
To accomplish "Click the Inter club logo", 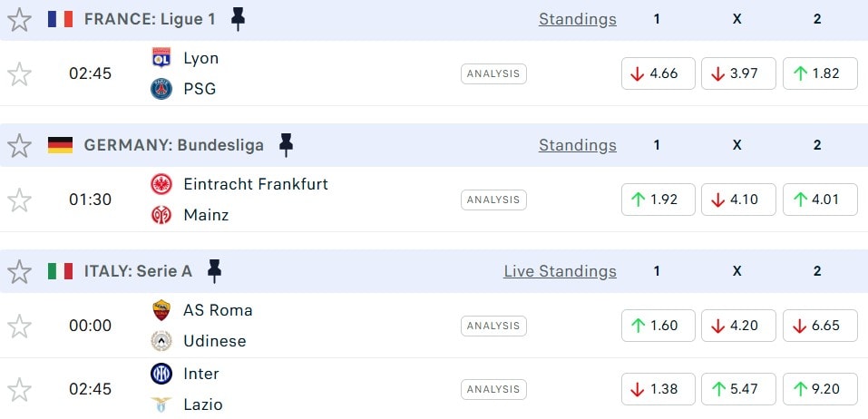I will [161, 374].
